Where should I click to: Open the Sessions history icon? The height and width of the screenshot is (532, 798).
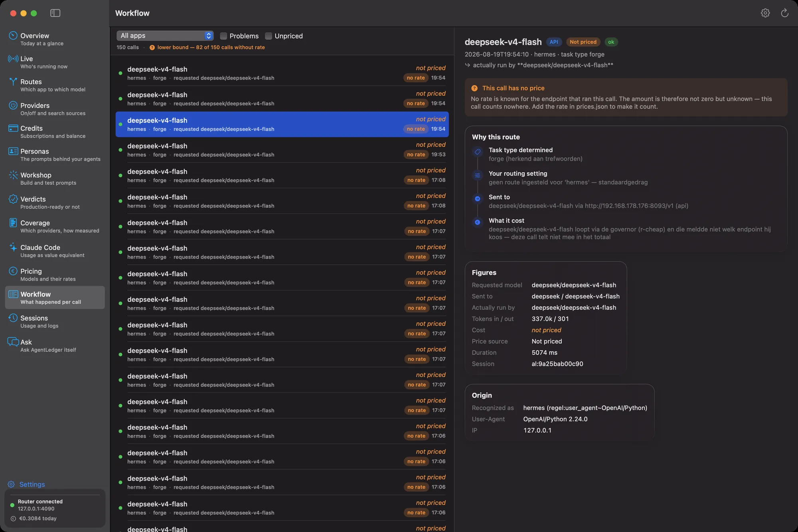[13, 318]
